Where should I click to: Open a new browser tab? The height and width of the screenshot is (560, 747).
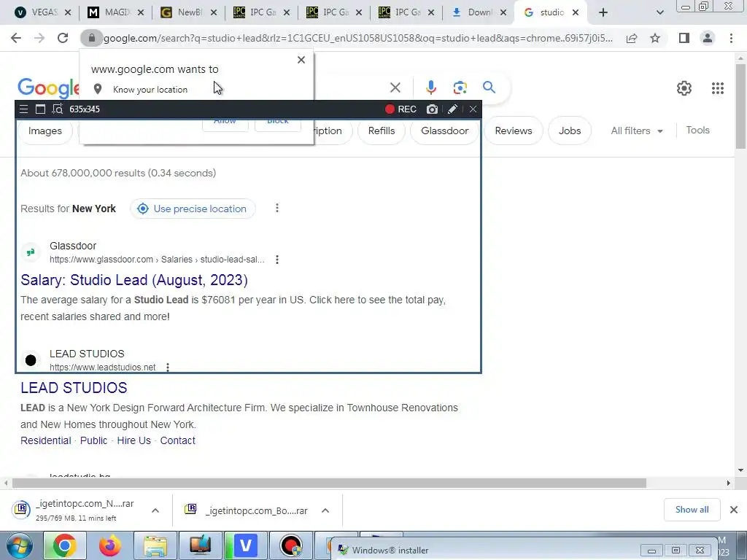(x=603, y=12)
